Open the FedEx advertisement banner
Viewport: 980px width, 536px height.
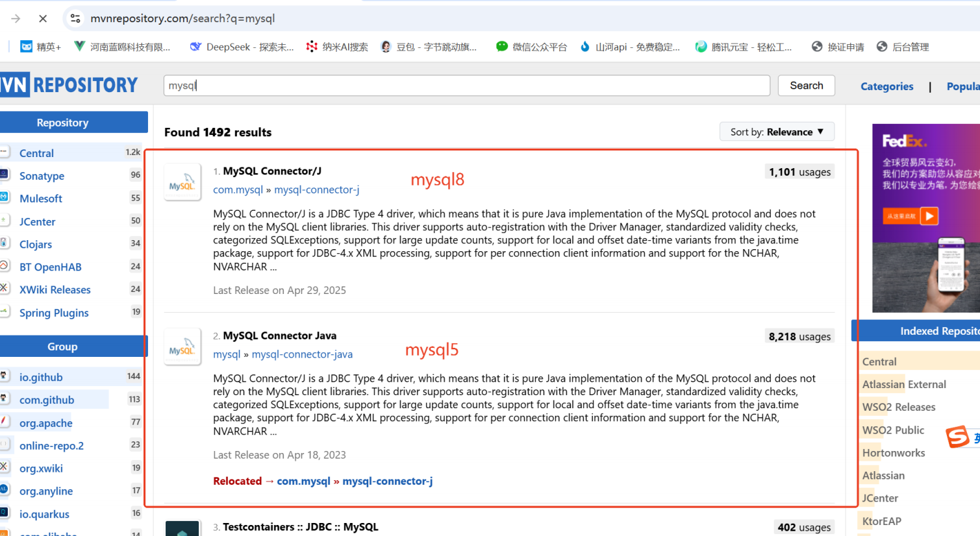[926, 217]
